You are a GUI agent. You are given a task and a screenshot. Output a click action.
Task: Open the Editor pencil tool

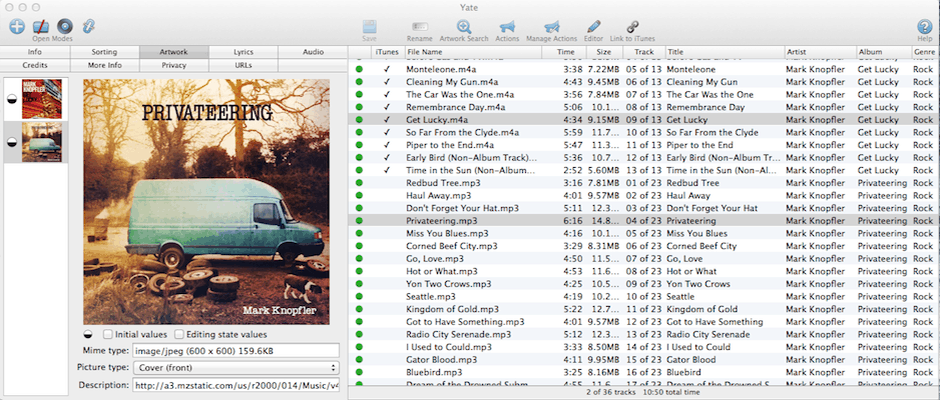click(x=594, y=27)
